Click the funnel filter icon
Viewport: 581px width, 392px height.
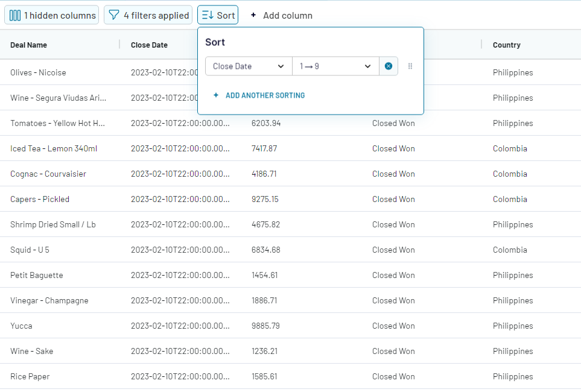[114, 15]
